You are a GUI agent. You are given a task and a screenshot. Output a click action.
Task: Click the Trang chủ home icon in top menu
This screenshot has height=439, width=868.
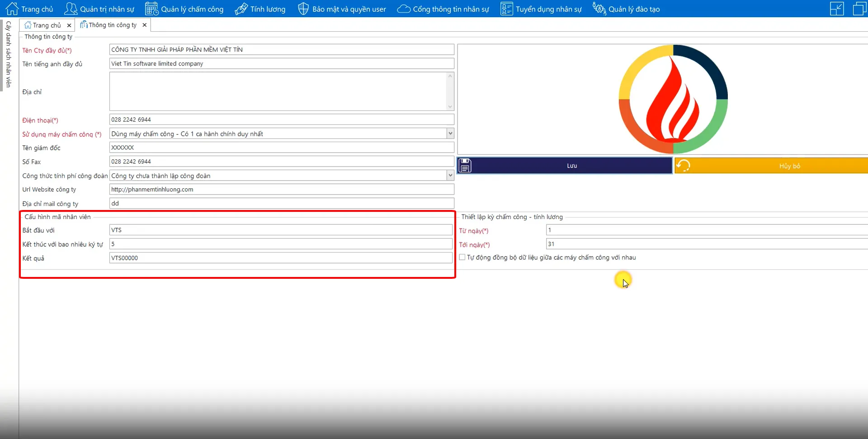[x=12, y=9]
